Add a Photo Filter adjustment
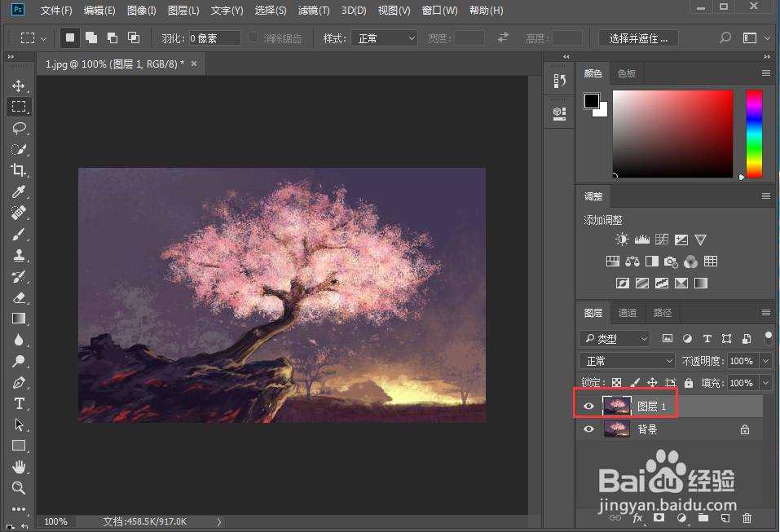This screenshot has width=780, height=532. click(x=671, y=261)
